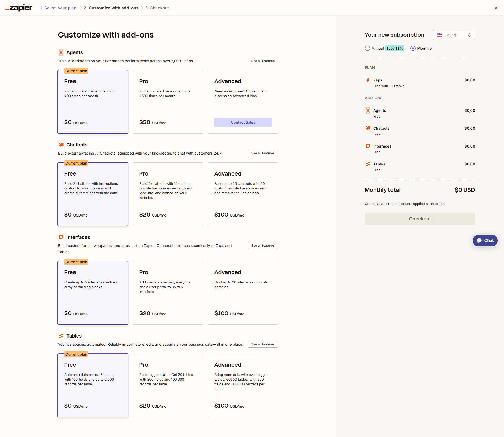Image resolution: width=504 pixels, height=437 pixels.
Task: Click the Agents icon in subscription summary
Action: 368,110
